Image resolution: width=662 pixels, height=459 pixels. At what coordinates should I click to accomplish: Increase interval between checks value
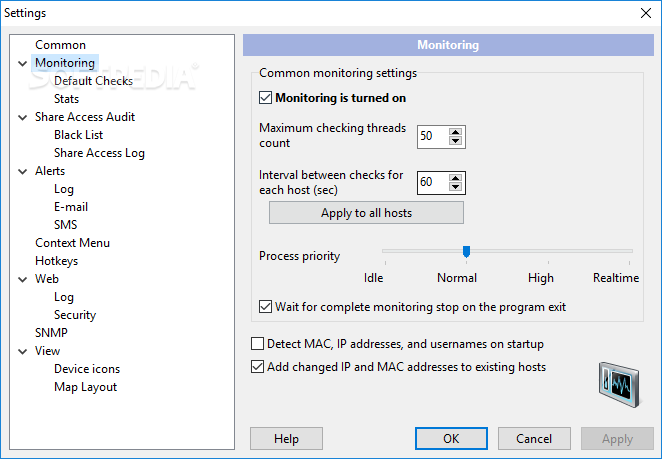(x=455, y=178)
